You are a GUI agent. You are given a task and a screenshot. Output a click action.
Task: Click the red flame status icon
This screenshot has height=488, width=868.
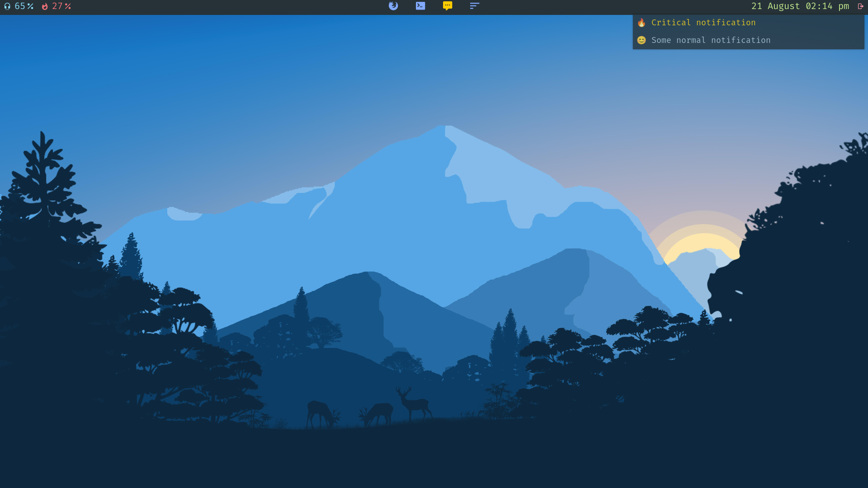tap(45, 6)
